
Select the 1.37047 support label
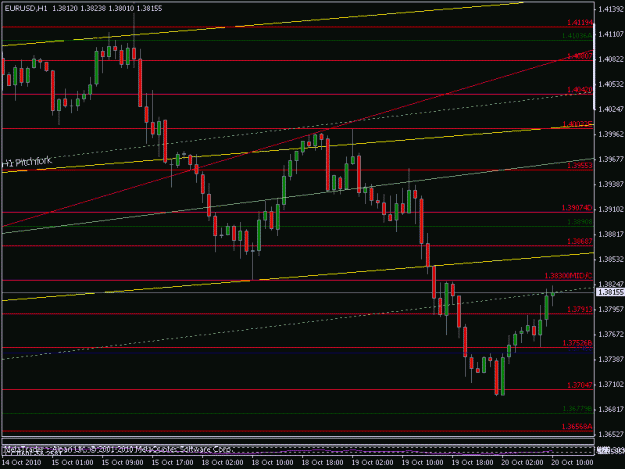coord(580,385)
